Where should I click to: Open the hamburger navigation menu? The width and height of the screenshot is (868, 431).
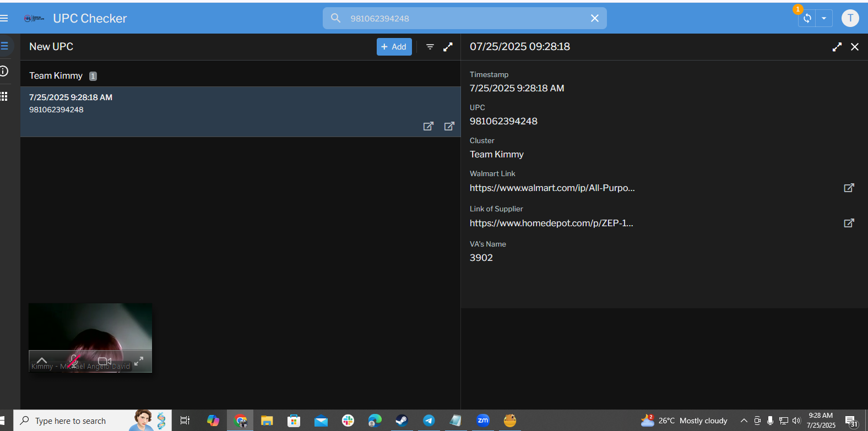coord(4,18)
